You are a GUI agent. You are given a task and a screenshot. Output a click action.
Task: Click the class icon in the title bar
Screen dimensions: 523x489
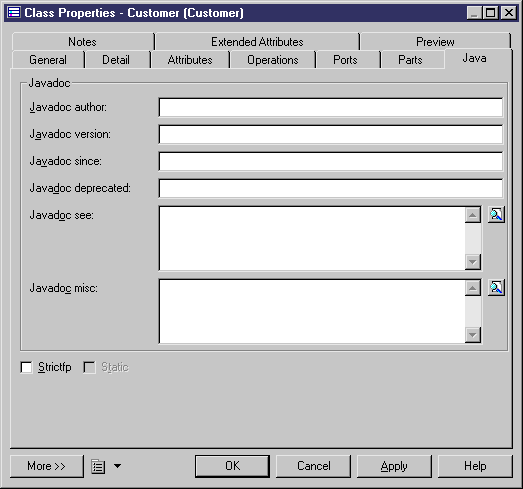(14, 13)
